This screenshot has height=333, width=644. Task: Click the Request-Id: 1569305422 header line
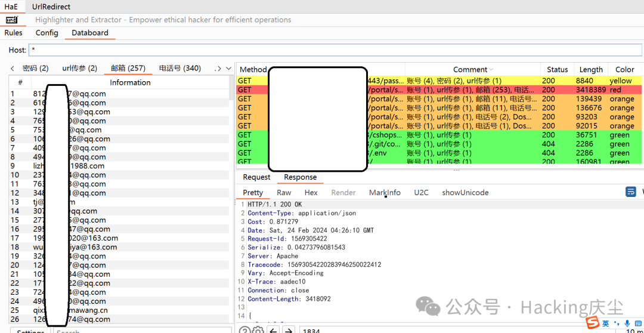(x=287, y=239)
